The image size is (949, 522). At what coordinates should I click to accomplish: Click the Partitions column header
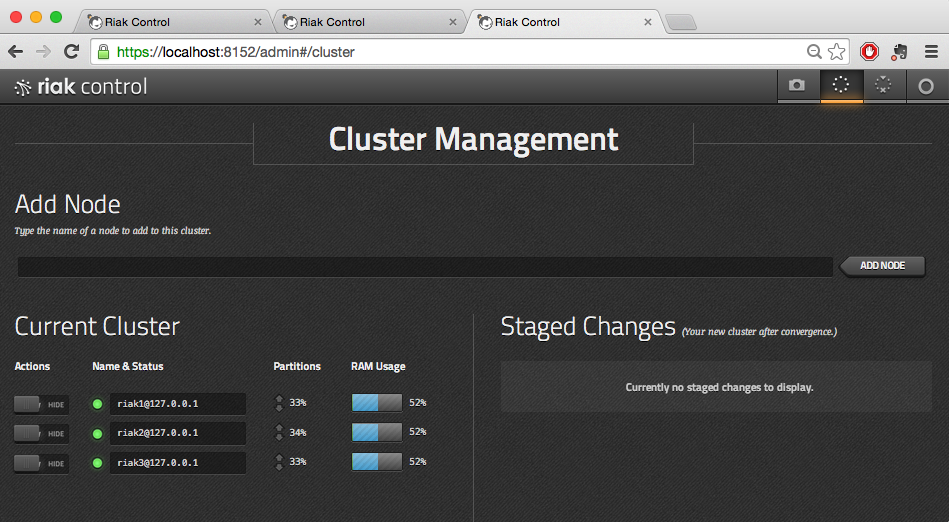(x=297, y=366)
